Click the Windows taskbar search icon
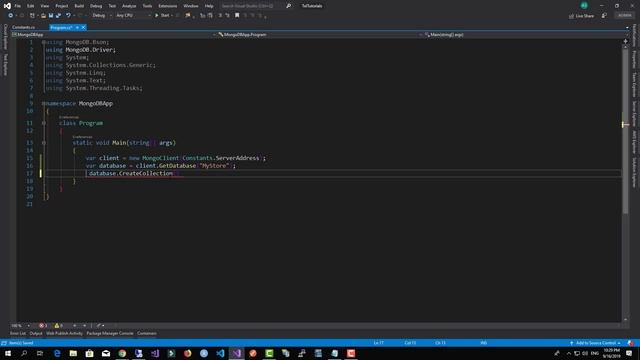The width and height of the screenshot is (640, 360). (x=24, y=353)
